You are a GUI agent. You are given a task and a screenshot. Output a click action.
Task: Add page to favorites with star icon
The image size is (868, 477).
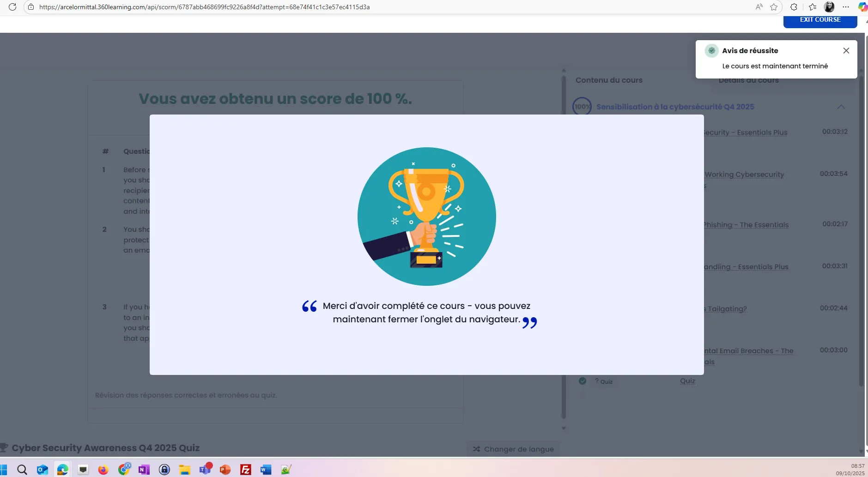[x=774, y=7]
